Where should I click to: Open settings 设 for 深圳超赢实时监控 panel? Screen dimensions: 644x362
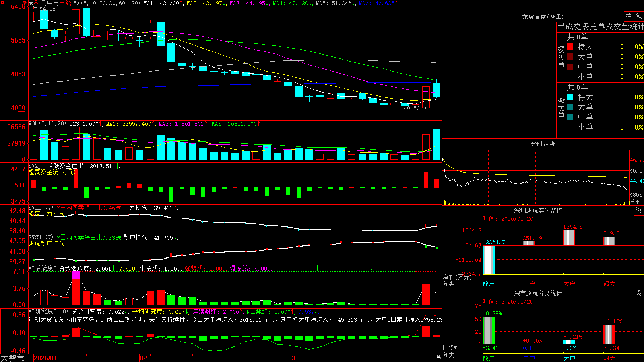639,210
